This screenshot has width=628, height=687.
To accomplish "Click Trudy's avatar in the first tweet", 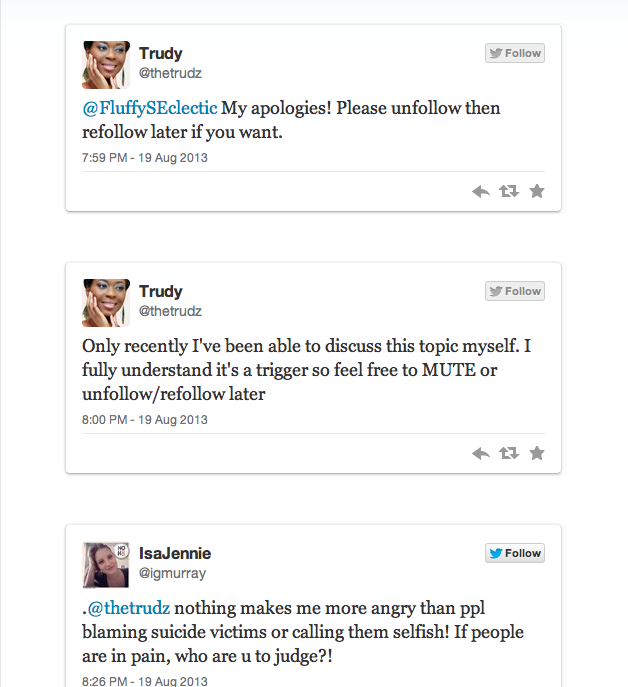I will pos(106,65).
